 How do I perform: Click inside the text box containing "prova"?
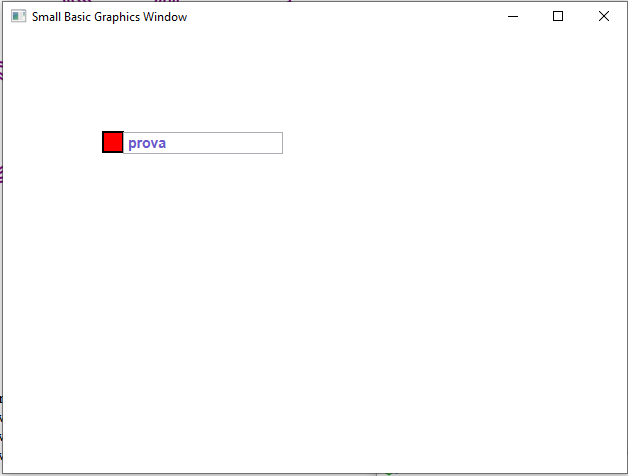coord(203,143)
